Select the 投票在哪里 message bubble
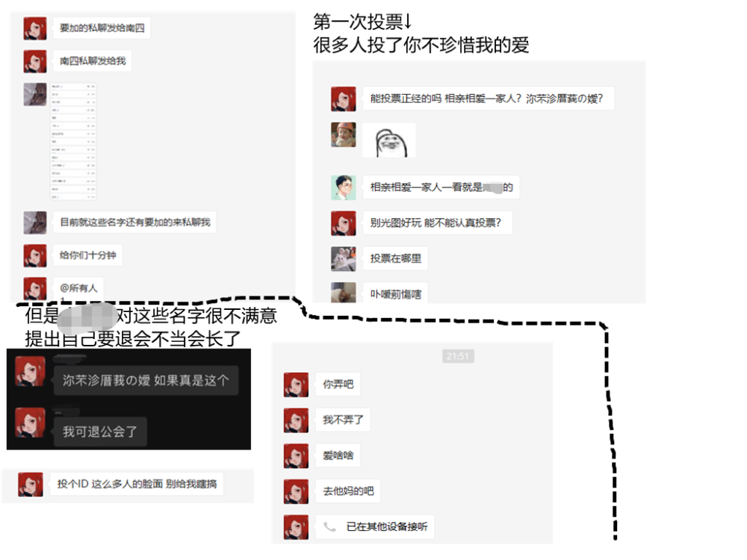Image resolution: width=747 pixels, height=560 pixels. point(395,258)
